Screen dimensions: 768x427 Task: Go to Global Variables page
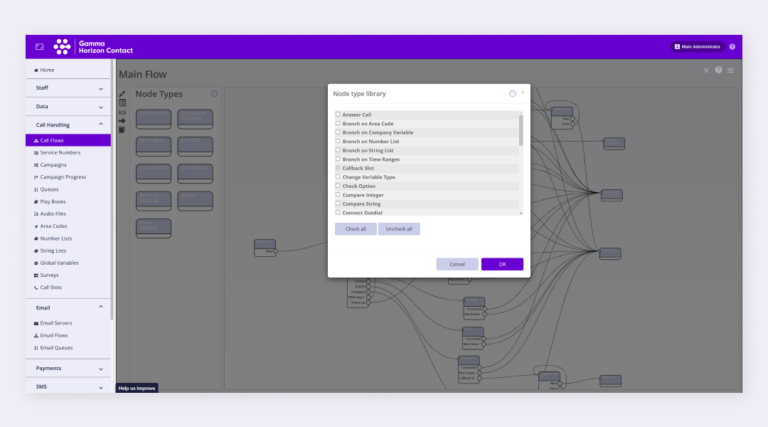point(60,262)
